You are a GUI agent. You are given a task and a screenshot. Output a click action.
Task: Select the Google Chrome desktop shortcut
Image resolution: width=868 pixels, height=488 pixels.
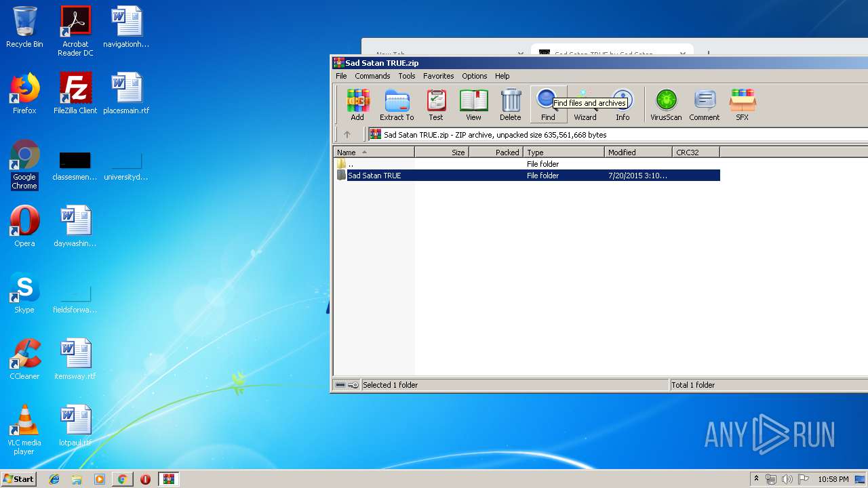(24, 165)
